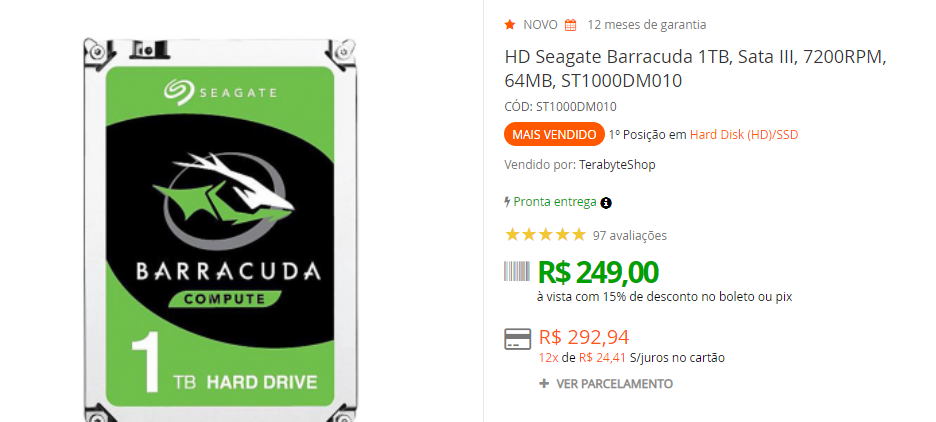Viewport: 936px width, 422px height.
Task: Click the calendar warranty icon
Action: click(x=571, y=25)
